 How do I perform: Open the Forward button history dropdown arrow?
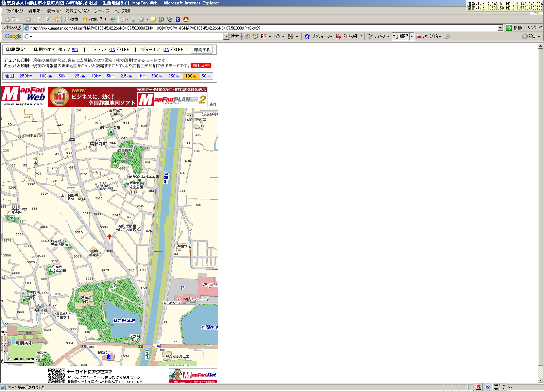point(34,19)
